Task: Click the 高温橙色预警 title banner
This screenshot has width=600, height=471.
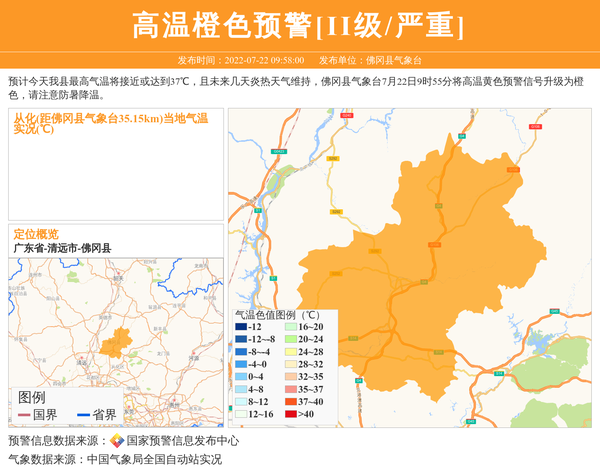Action: click(x=299, y=25)
